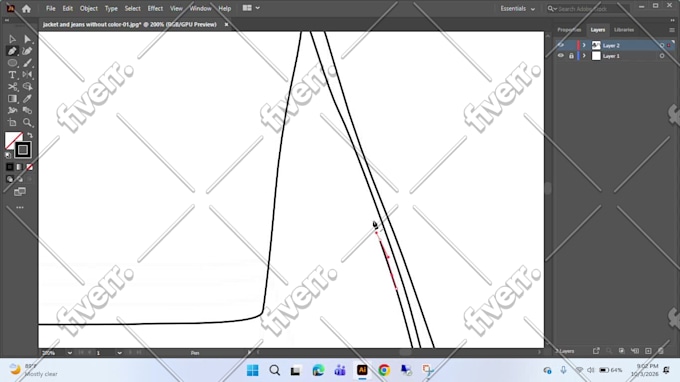Swap fill and stroke colors
The image size is (680, 382).
click(30, 135)
